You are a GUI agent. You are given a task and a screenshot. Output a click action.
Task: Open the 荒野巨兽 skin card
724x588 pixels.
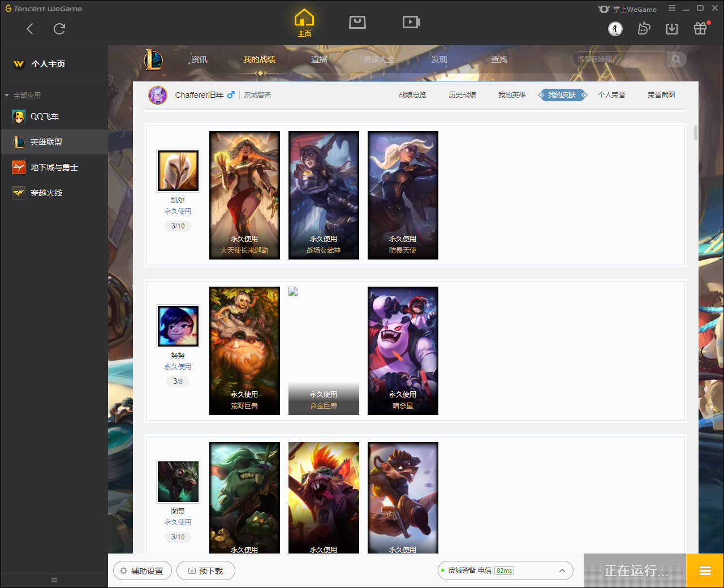coord(244,351)
